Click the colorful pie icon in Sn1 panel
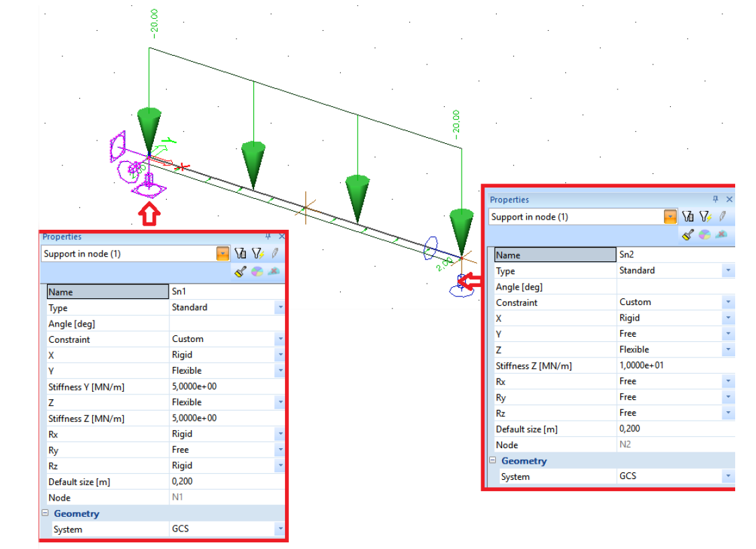Image resolution: width=756 pixels, height=549 pixels. [257, 271]
